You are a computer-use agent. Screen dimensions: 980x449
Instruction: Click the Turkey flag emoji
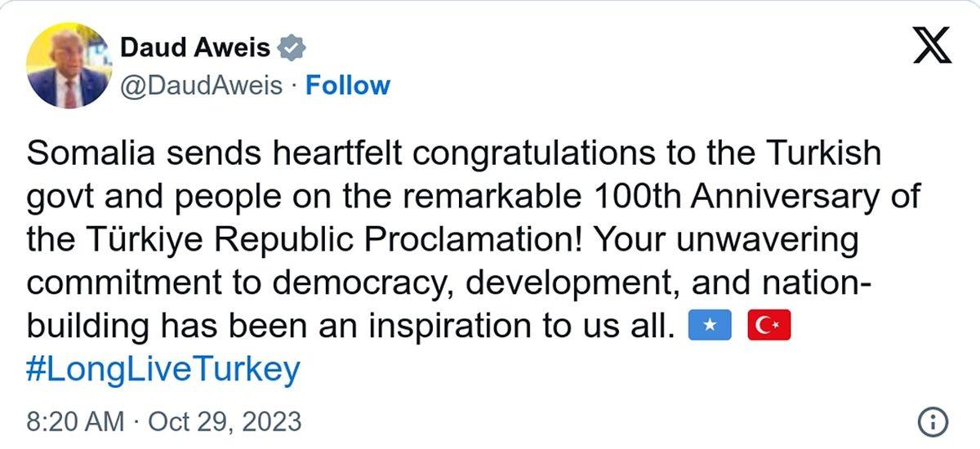click(768, 327)
